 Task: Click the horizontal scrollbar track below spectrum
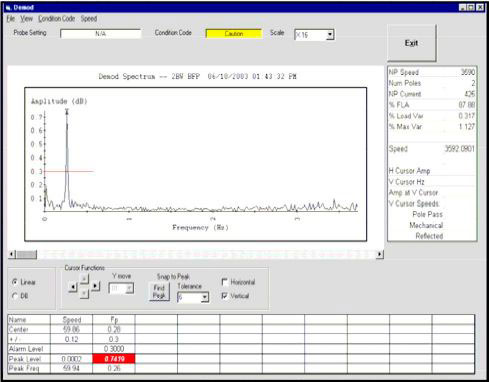(x=206, y=254)
